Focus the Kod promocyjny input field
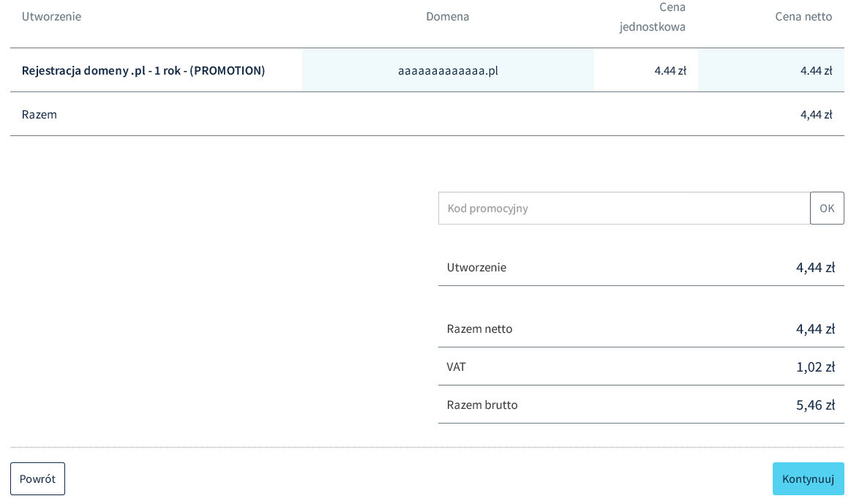This screenshot has width=851, height=504. click(x=624, y=208)
